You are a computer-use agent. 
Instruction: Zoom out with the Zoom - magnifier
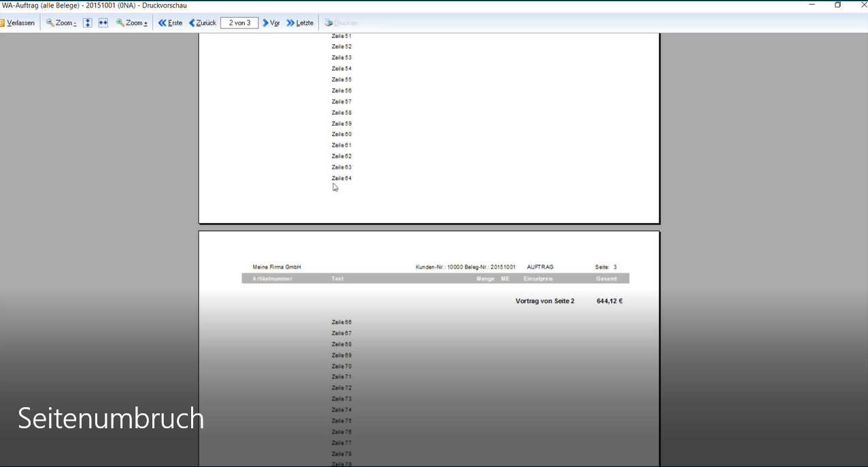[x=61, y=23]
